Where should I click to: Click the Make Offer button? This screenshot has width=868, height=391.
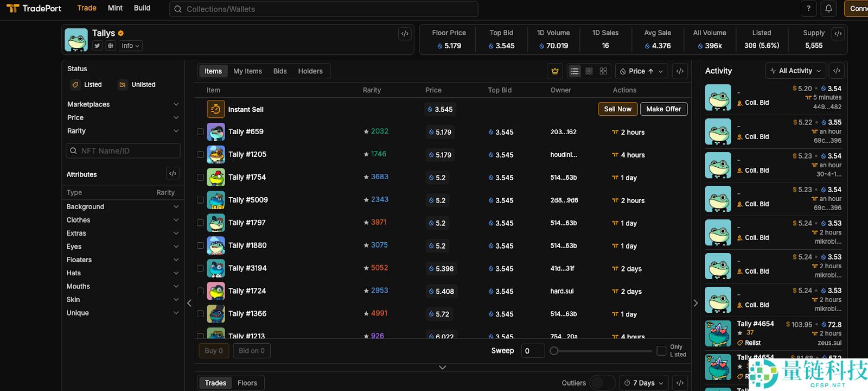[x=663, y=109]
